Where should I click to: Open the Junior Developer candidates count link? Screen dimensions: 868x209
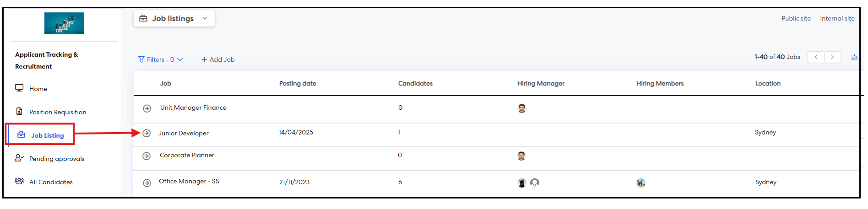coord(399,132)
